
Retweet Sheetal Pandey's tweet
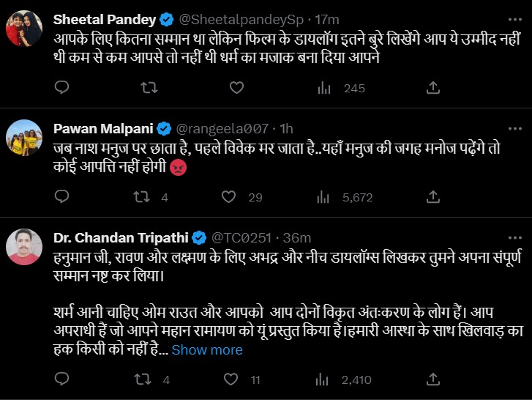(149, 88)
